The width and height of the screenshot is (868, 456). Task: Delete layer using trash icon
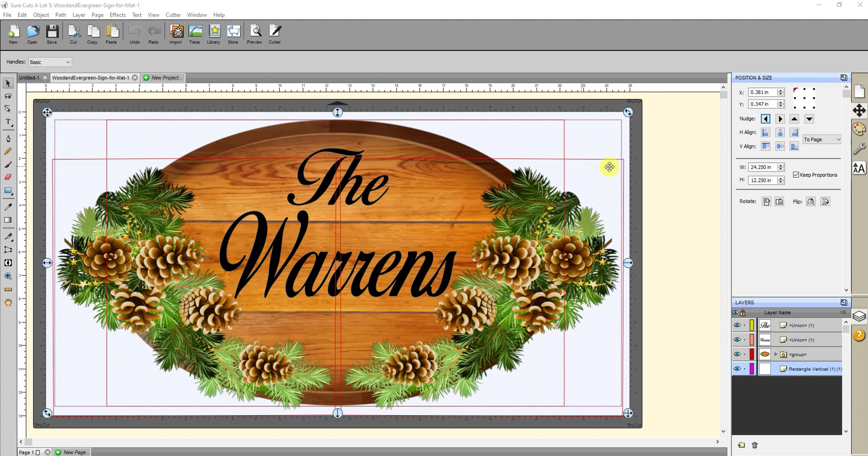pyautogui.click(x=754, y=445)
